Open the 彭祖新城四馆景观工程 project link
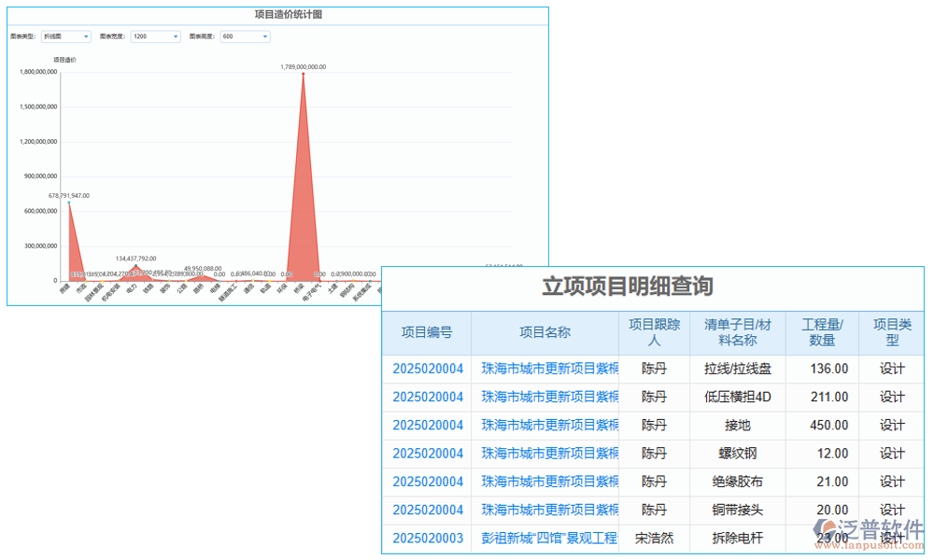Image resolution: width=934 pixels, height=560 pixels. click(x=546, y=539)
